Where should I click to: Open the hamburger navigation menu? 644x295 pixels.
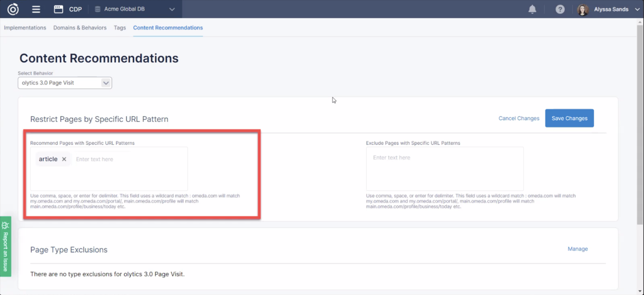click(36, 9)
